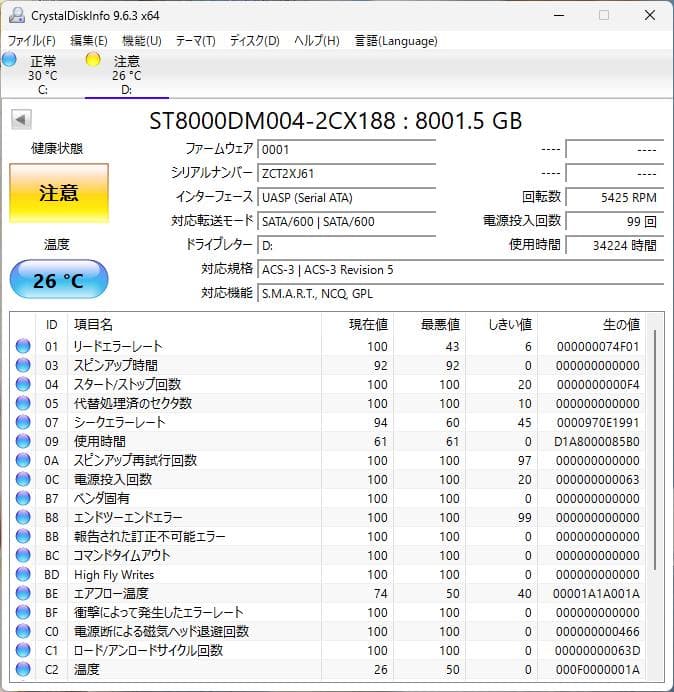Click status orb for ID 03 スピンアップ時間
Image resolution: width=674 pixels, height=692 pixels.
click(x=23, y=365)
